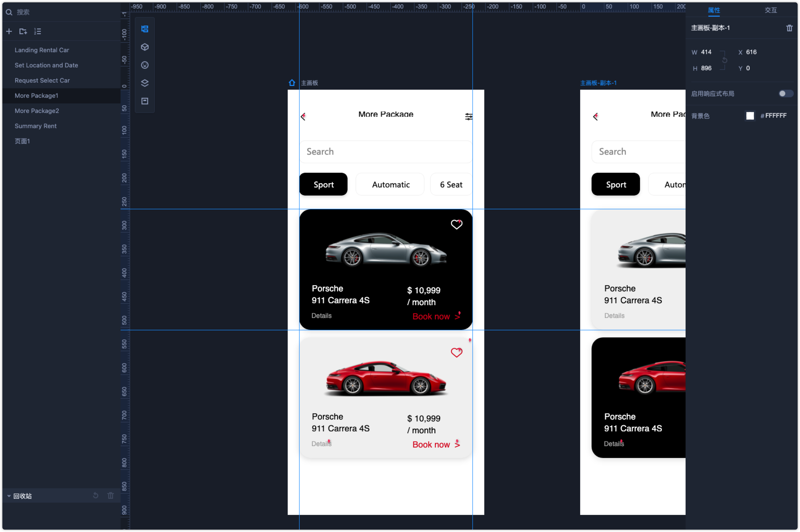Image resolution: width=800 pixels, height=532 pixels.
Task: Click the More Package title in main artboard
Action: tap(386, 114)
